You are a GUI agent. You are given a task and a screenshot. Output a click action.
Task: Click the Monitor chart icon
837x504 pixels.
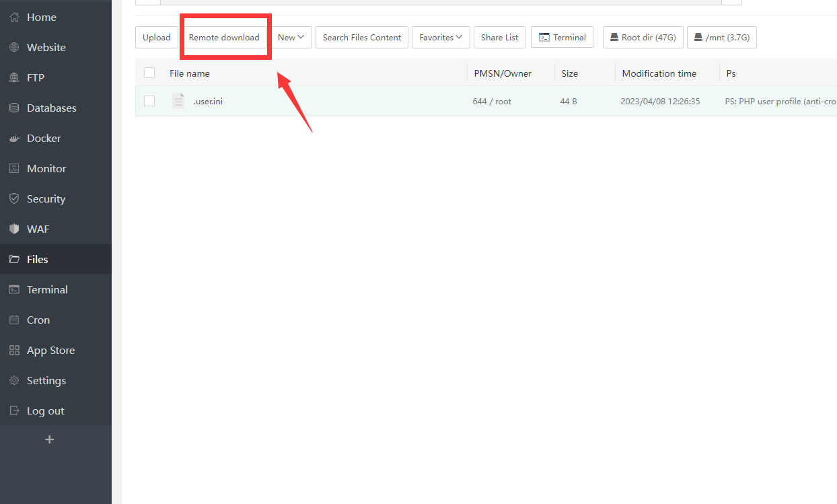(14, 169)
